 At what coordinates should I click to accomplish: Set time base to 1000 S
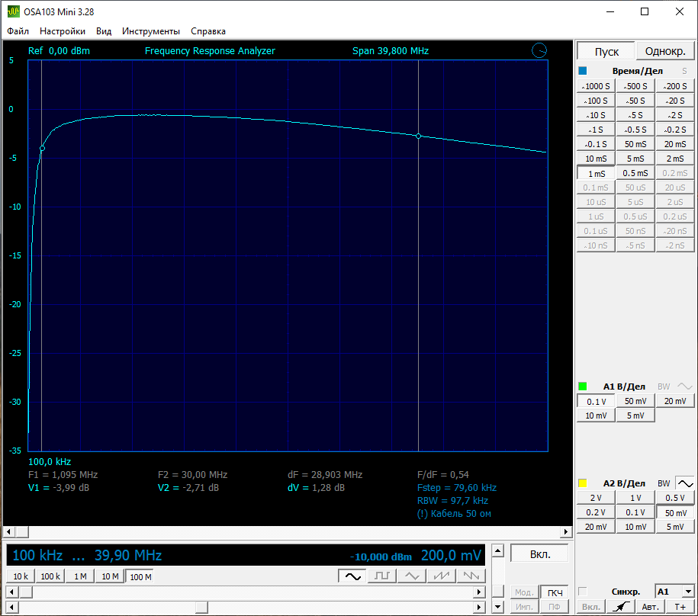(x=596, y=86)
